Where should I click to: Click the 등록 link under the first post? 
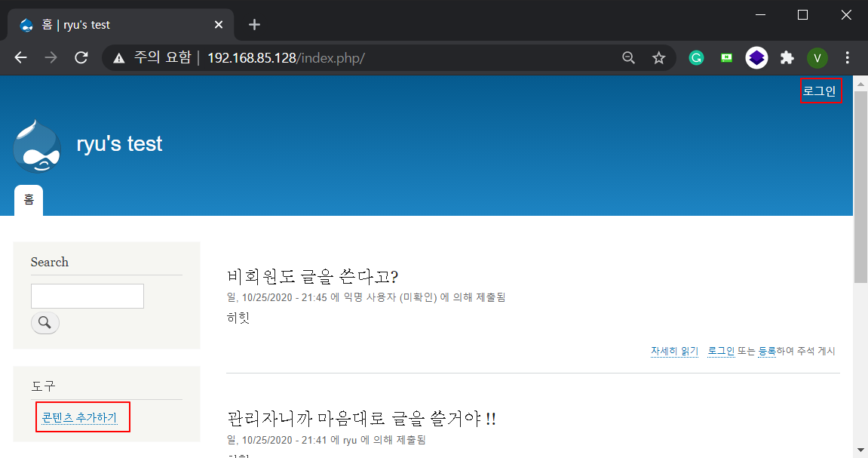pyautogui.click(x=767, y=351)
